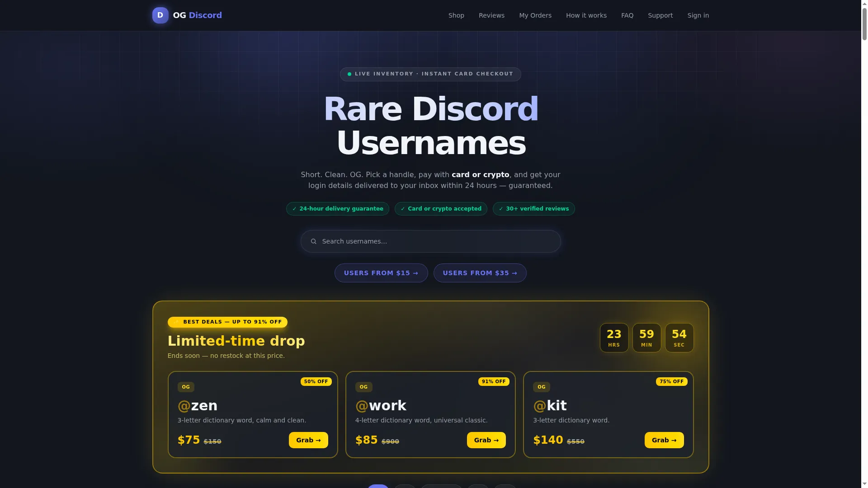The image size is (868, 488).
Task: Click the SEC countdown box
Action: point(679,338)
